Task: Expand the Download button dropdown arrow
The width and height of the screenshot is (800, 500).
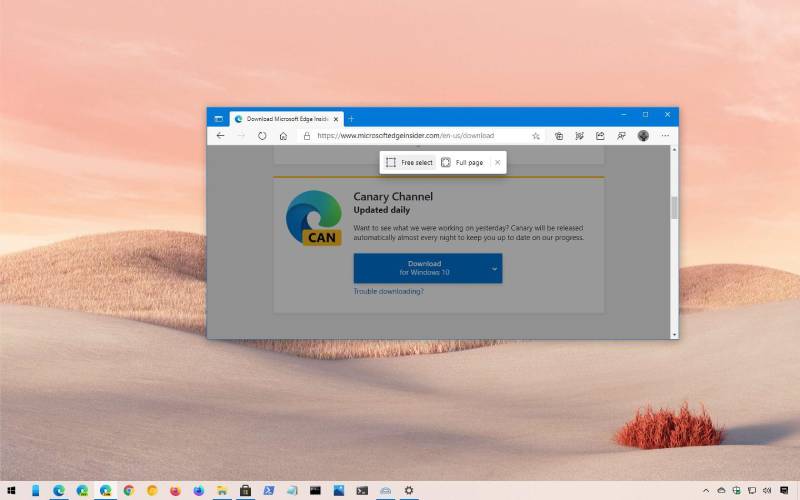Action: click(494, 268)
